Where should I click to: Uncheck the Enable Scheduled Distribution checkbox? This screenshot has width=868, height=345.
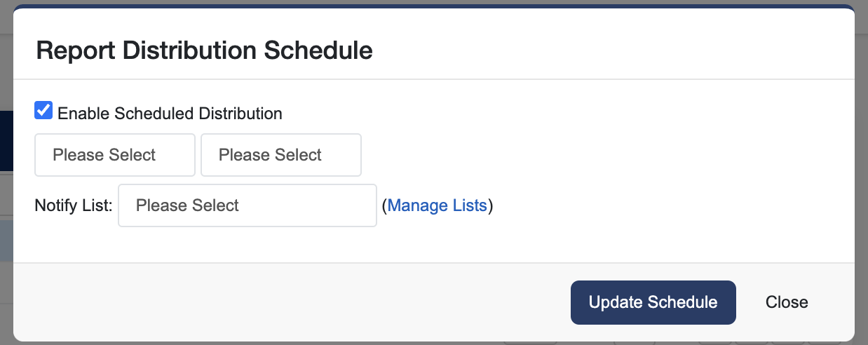click(x=43, y=111)
